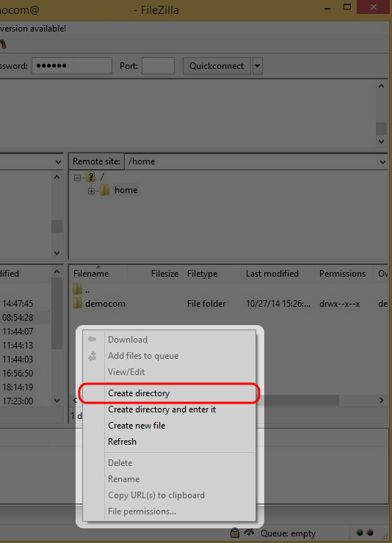Image resolution: width=392 pixels, height=543 pixels.
Task: Click Download in the context menu
Action: (170, 339)
